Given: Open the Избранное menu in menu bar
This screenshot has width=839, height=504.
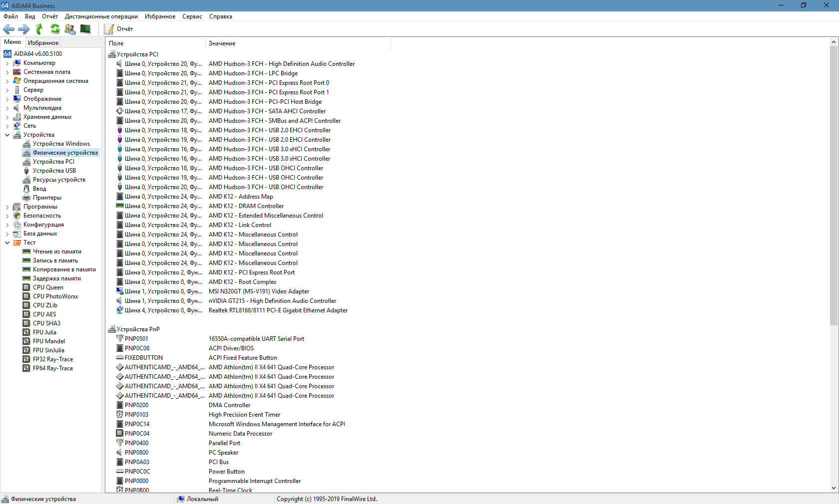Looking at the screenshot, I should [x=160, y=16].
